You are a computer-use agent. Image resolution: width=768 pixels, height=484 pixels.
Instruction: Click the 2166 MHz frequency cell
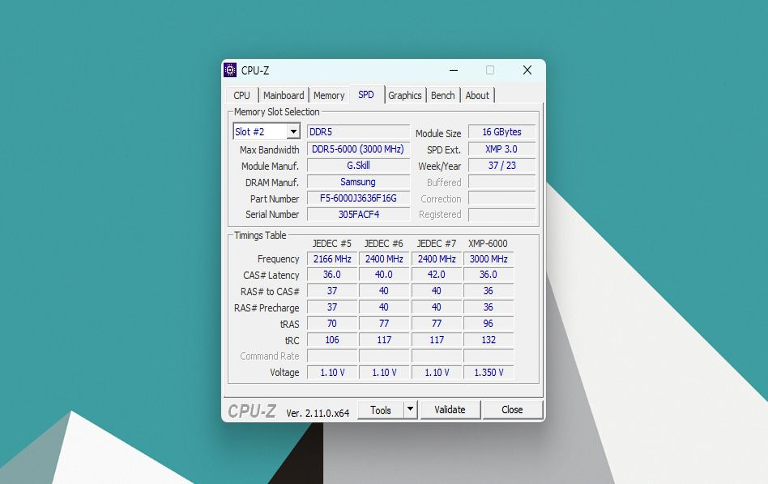click(x=332, y=259)
